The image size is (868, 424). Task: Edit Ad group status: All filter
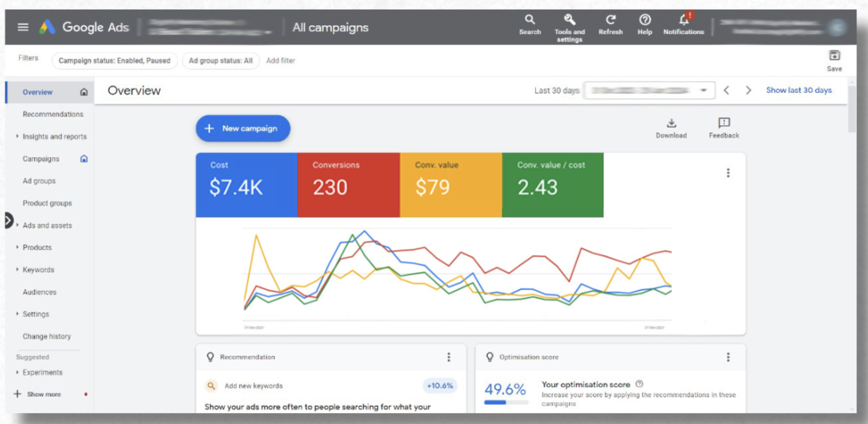pyautogui.click(x=220, y=61)
